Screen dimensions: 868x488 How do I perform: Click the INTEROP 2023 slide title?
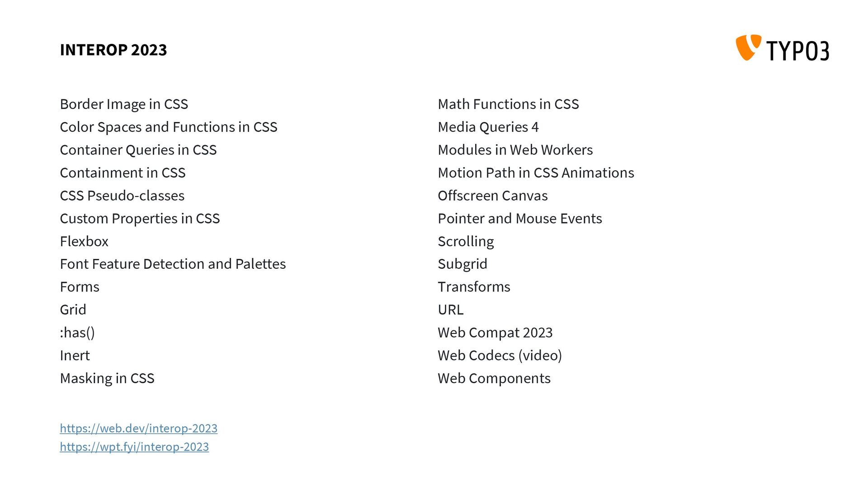pyautogui.click(x=113, y=50)
